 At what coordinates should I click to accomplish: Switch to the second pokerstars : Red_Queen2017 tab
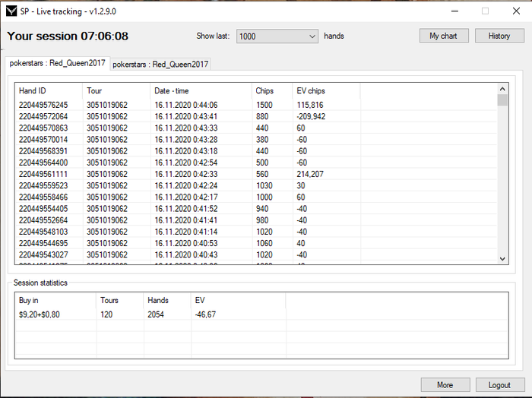point(160,65)
